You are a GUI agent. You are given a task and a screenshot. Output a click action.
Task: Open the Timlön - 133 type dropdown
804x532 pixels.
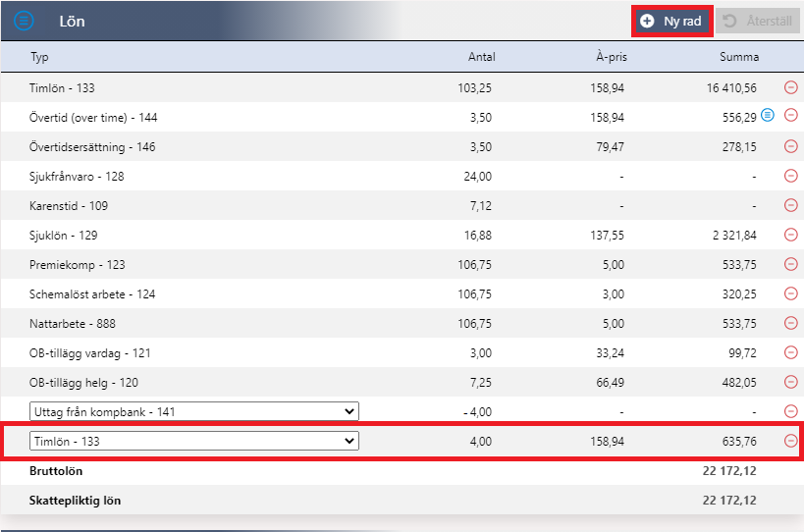pyautogui.click(x=194, y=442)
